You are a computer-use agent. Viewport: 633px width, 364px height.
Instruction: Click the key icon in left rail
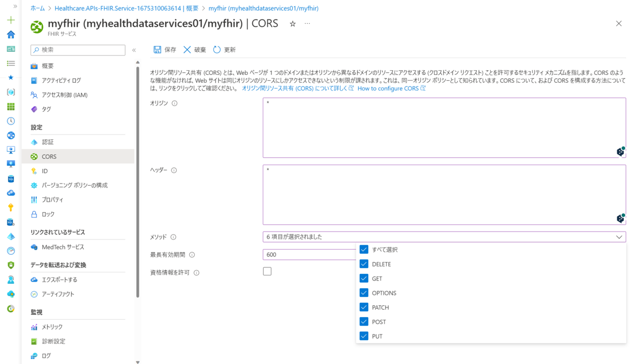coord(11,207)
